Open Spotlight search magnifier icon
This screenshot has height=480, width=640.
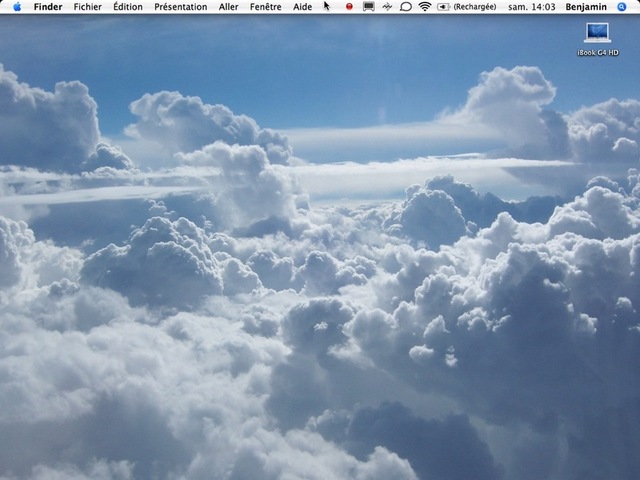623,7
